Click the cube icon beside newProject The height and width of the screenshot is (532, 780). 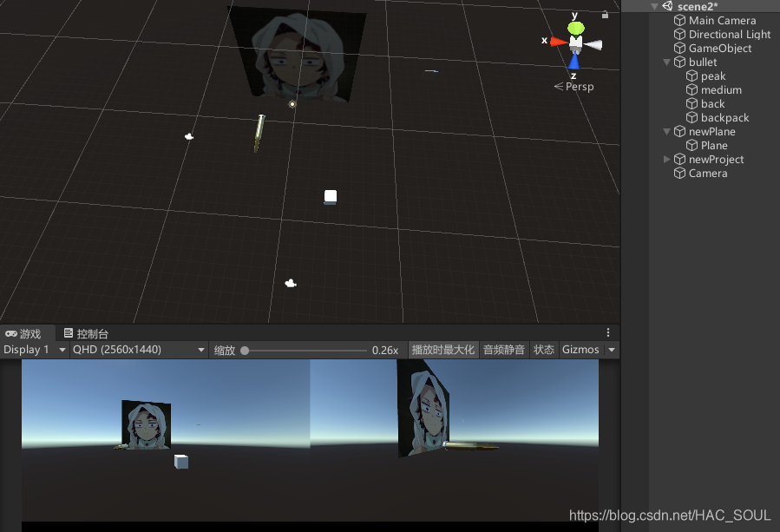(x=679, y=160)
